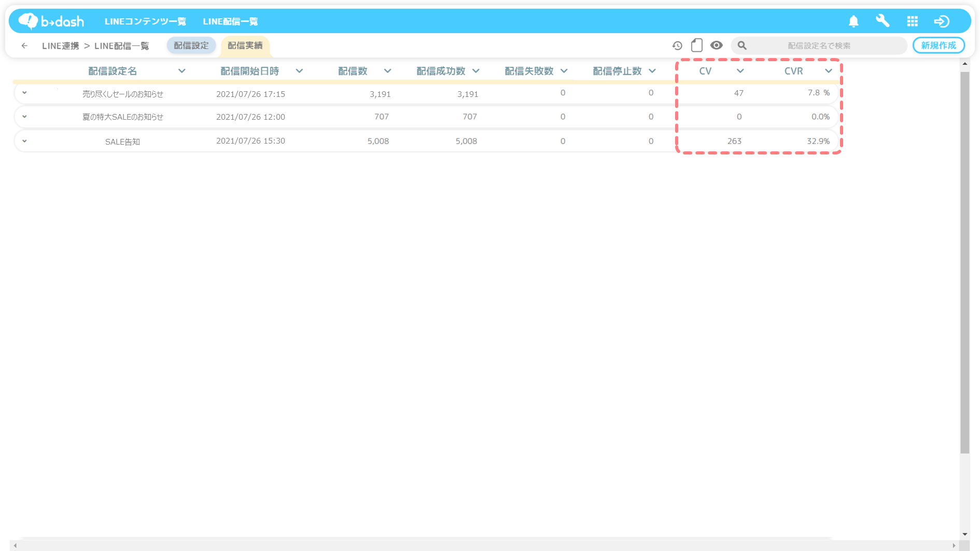Screen dimensions: 980x551
Task: Select 夏の特大SALEのお知らせ name
Action: pyautogui.click(x=123, y=117)
